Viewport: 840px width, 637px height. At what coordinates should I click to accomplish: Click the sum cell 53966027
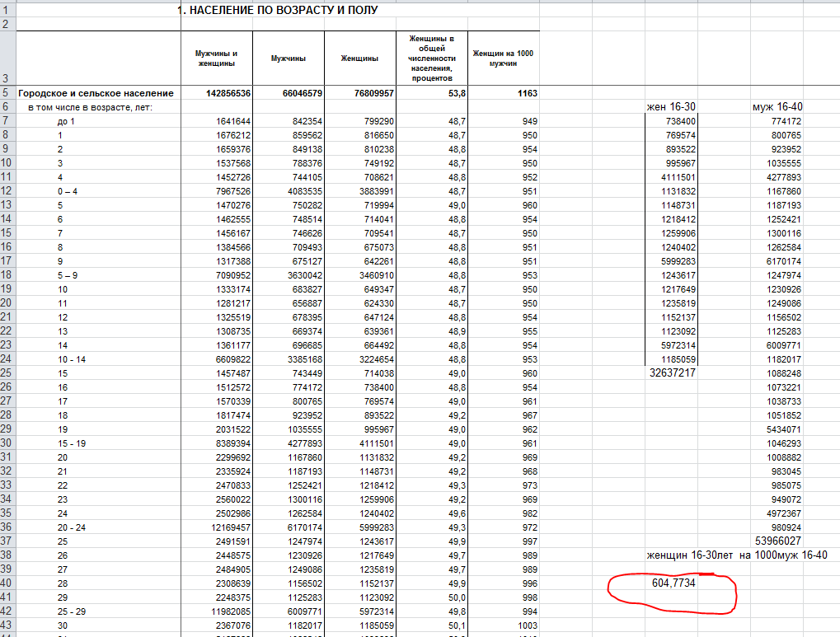(x=777, y=541)
